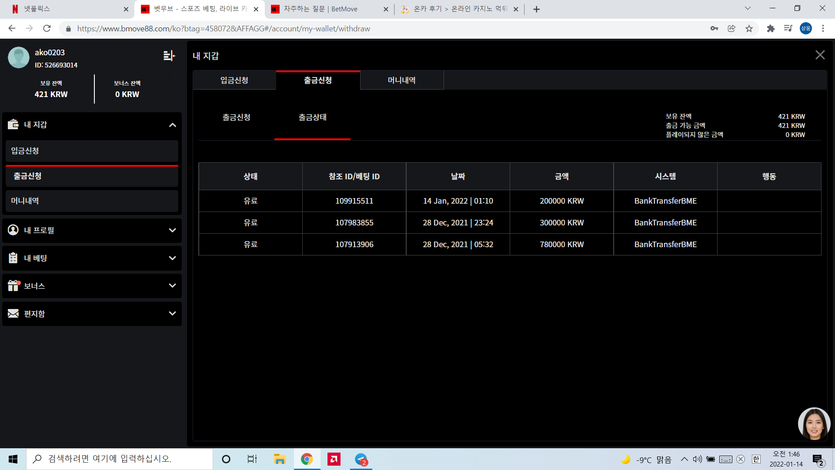Click the date 14 Jan, 2022 | 01:10
Viewport: 835px width, 470px height.
pyautogui.click(x=458, y=201)
